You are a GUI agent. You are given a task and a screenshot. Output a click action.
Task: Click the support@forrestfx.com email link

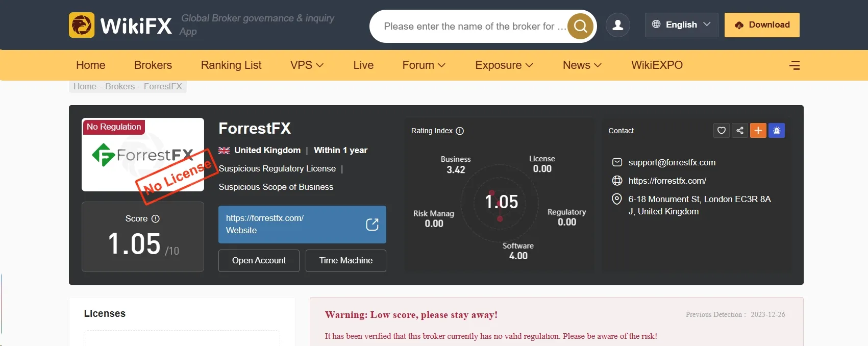(x=672, y=162)
